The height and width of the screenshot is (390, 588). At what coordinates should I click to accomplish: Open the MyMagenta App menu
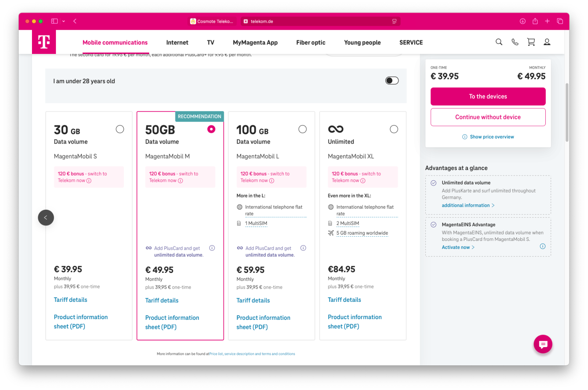(255, 43)
